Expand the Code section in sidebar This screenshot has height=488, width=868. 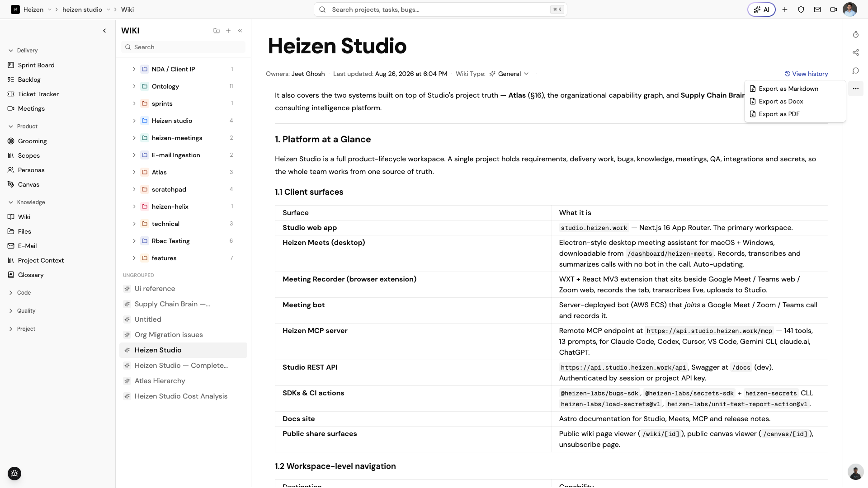pos(20,293)
